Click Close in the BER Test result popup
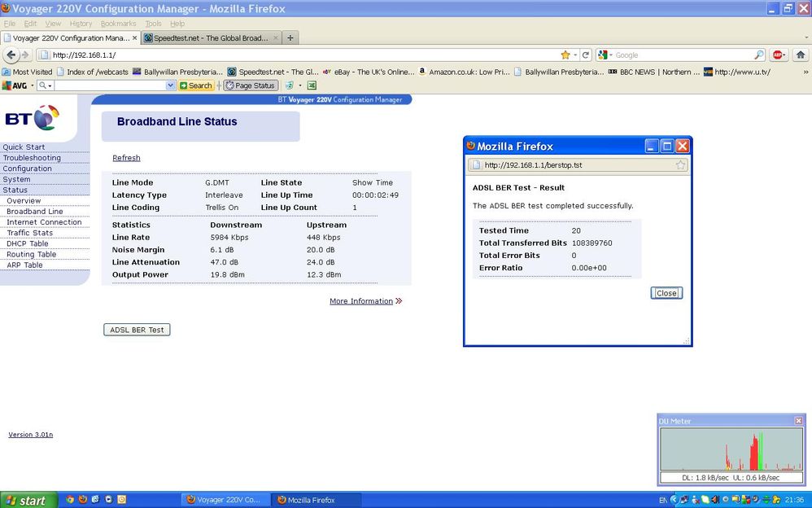Screen dimensions: 812x508 click(x=666, y=293)
